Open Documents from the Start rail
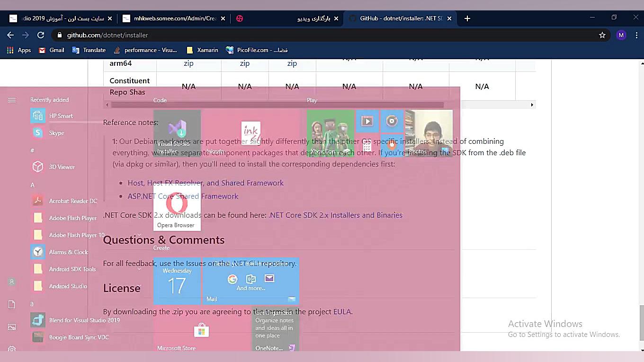Viewport: 644px width, 362px height. point(12,305)
